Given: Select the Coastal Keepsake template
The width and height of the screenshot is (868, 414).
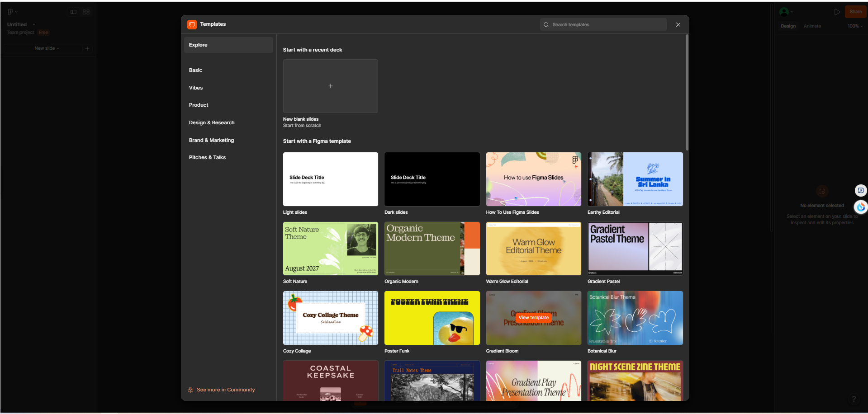Looking at the screenshot, I should (x=331, y=381).
